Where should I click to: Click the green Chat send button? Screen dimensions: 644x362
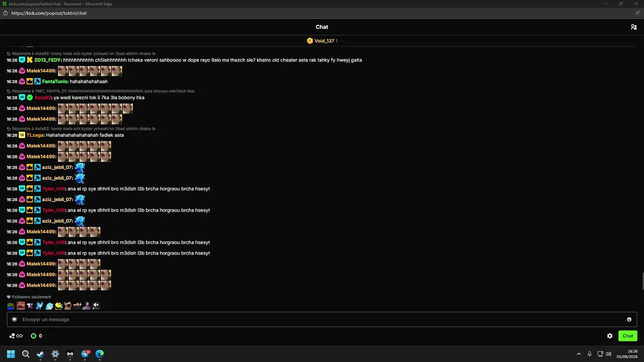(628, 336)
